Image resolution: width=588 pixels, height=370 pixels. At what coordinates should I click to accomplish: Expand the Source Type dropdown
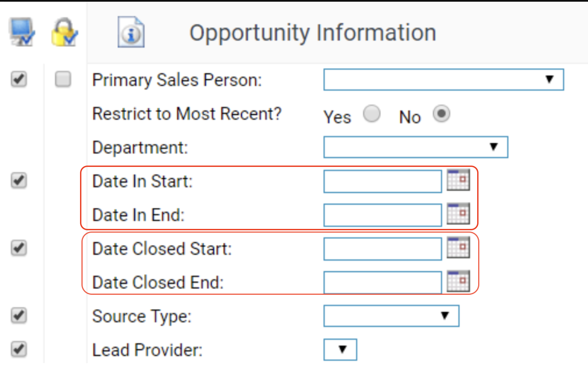[391, 316]
